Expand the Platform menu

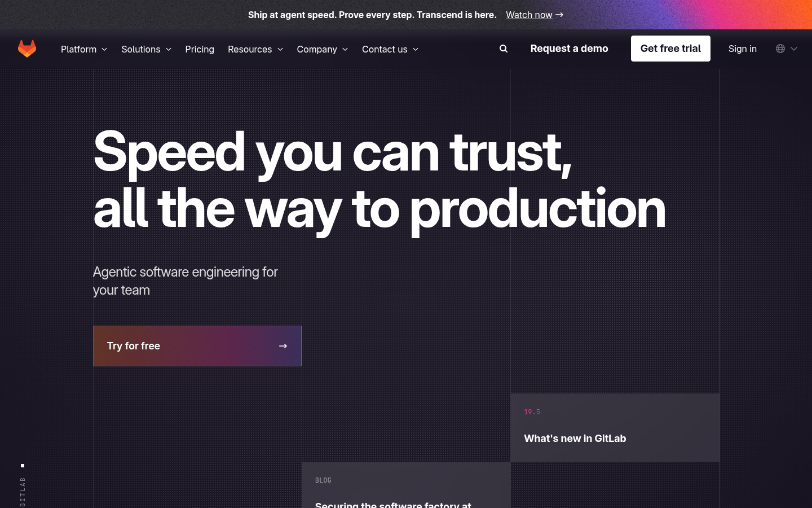84,49
